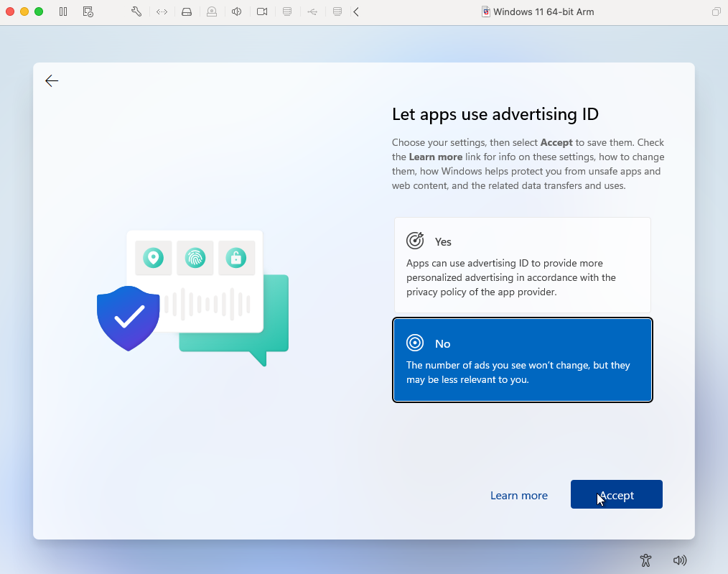Click the Windows 11 64-bit Arm title
The height and width of the screenshot is (574, 728).
pyautogui.click(x=543, y=11)
